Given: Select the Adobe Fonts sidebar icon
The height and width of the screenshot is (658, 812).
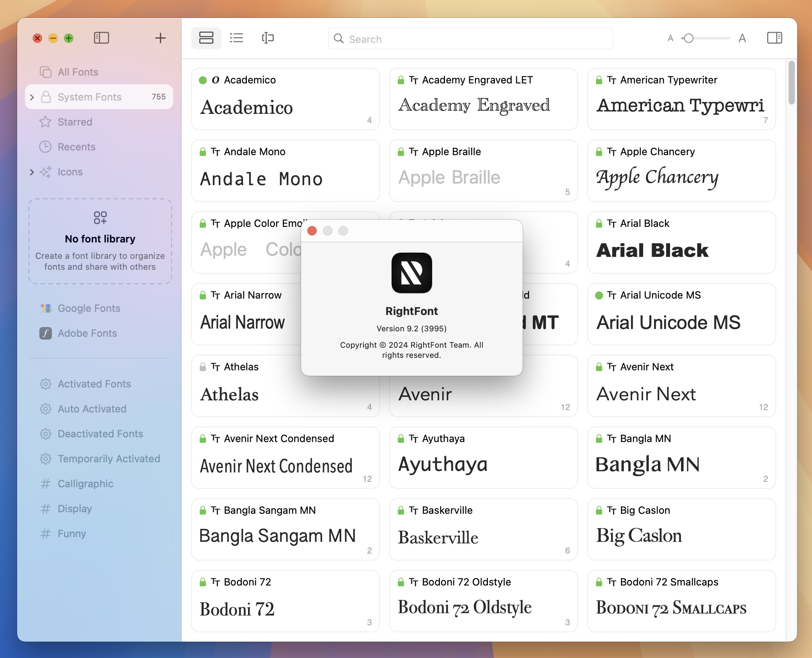Looking at the screenshot, I should [46, 333].
